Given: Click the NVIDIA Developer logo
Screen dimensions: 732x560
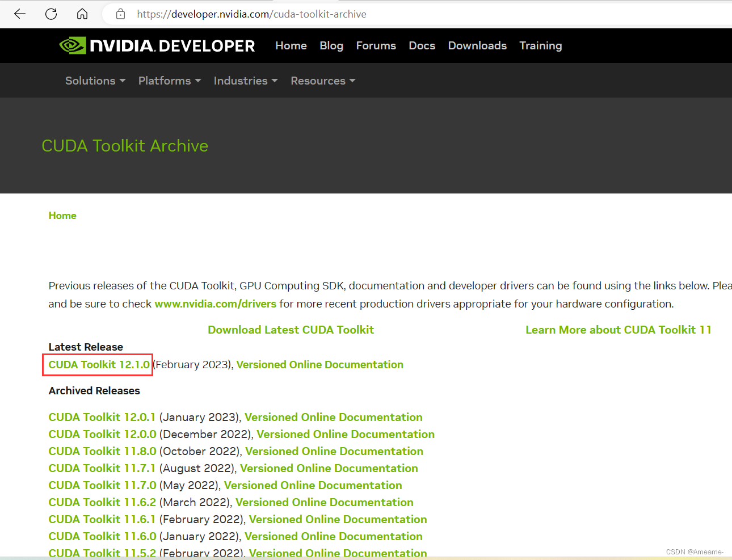Looking at the screenshot, I should pos(157,45).
